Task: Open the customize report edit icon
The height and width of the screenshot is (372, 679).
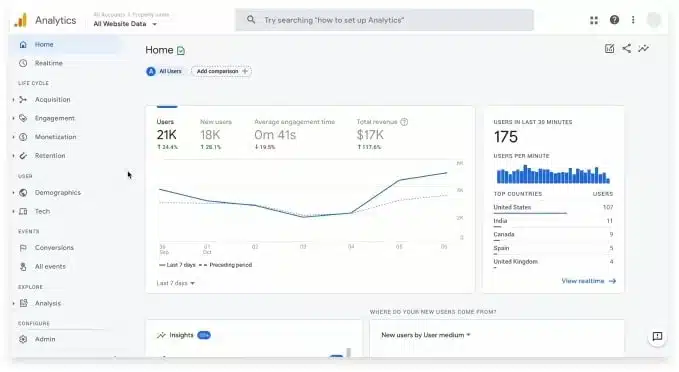Action: coord(609,49)
